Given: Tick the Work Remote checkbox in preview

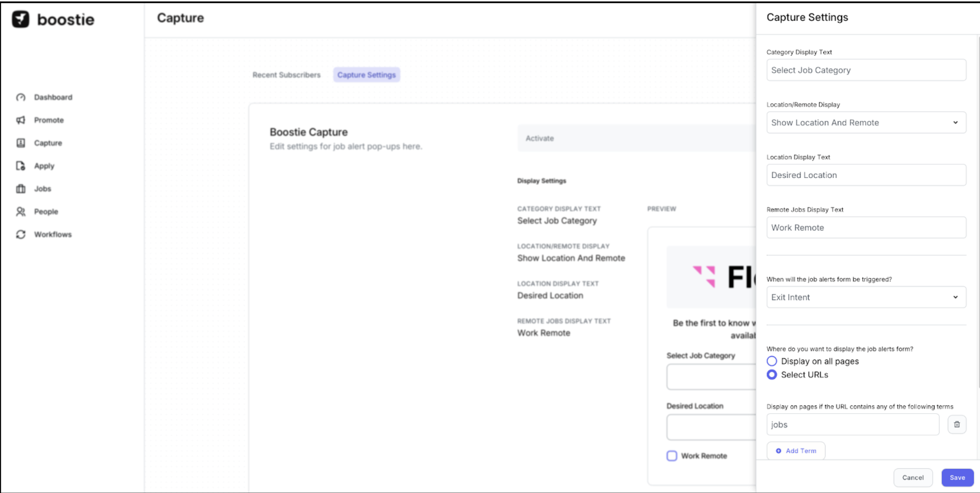Looking at the screenshot, I should point(672,456).
